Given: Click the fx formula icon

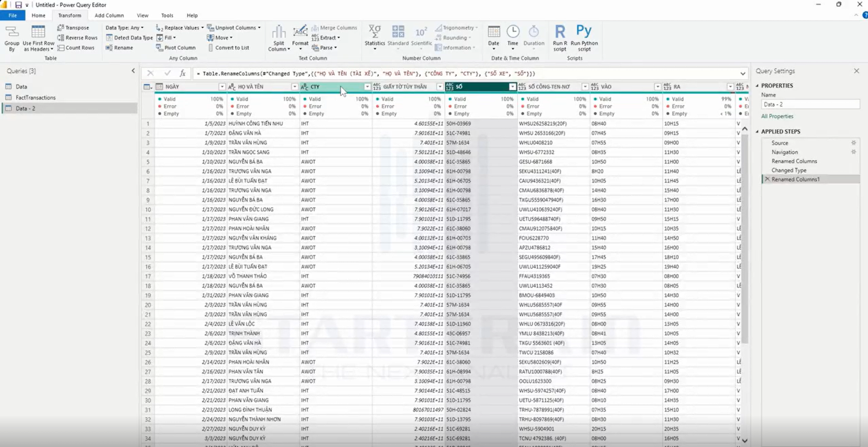Looking at the screenshot, I should click(183, 74).
